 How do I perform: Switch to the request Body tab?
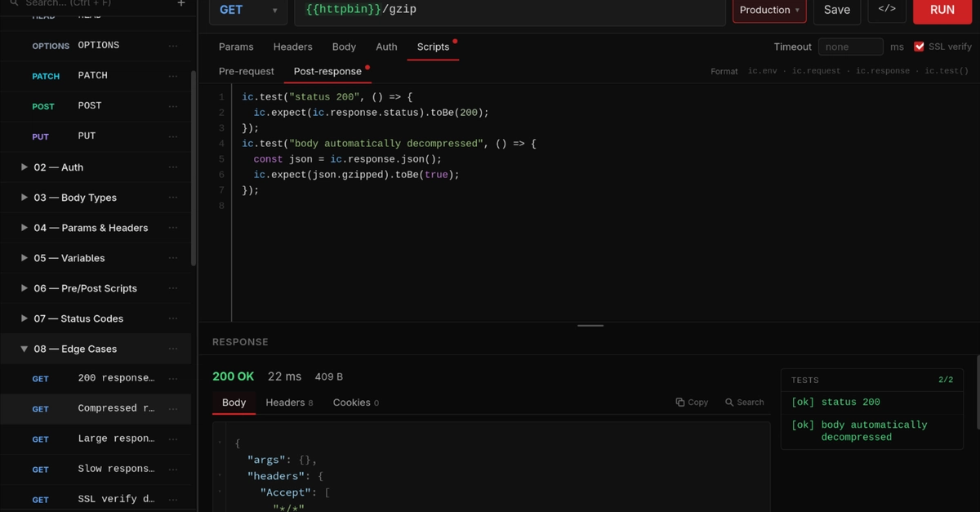tap(344, 47)
